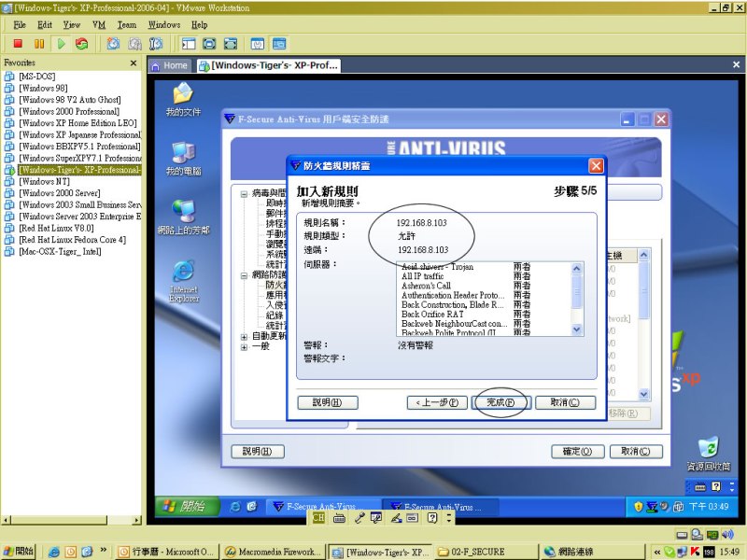Expand the 一般 tree node
This screenshot has width=747, height=560.
[x=244, y=347]
